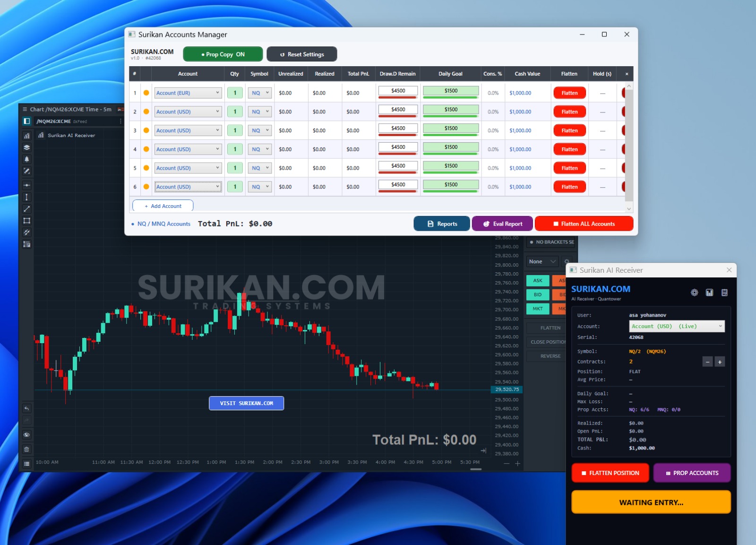This screenshot has height=545, width=756.
Task: Delete drawings with trash icon
Action: (27, 449)
